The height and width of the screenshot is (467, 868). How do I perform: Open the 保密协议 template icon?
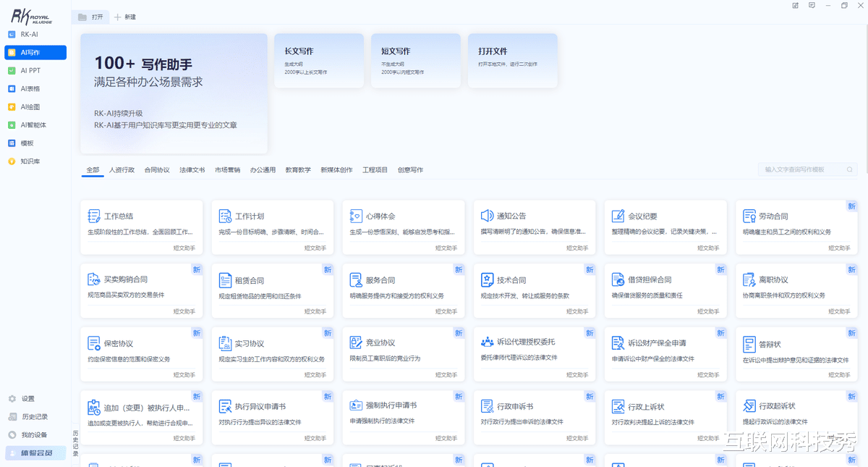tap(94, 342)
